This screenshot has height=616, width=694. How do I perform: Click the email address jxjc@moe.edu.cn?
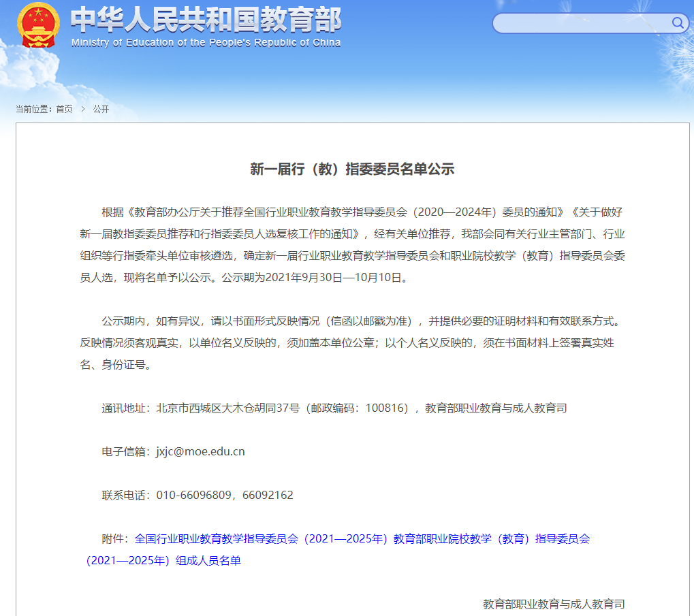[200, 451]
